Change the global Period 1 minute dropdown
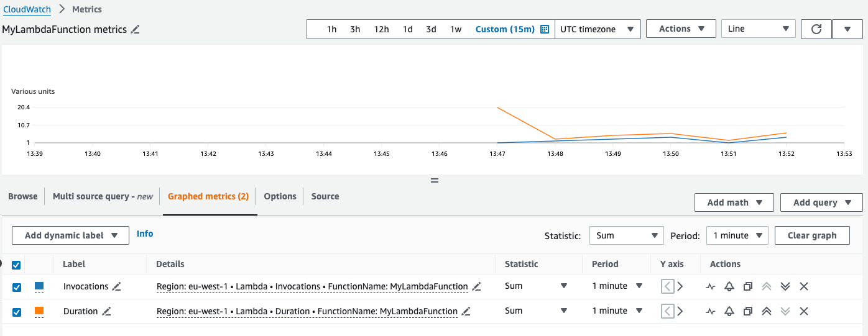This screenshot has height=336, width=868. click(x=737, y=235)
